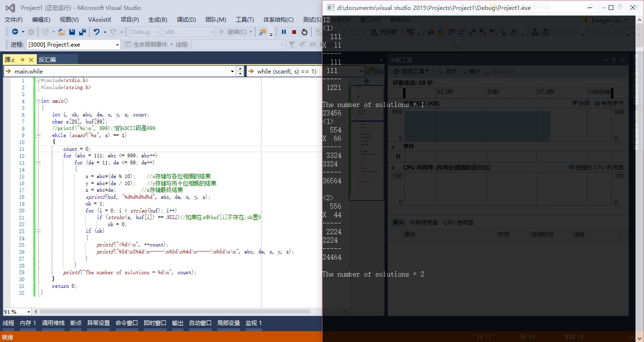This screenshot has width=644, height=342.
Task: Open the 项目(P) menu
Action: (130, 19)
